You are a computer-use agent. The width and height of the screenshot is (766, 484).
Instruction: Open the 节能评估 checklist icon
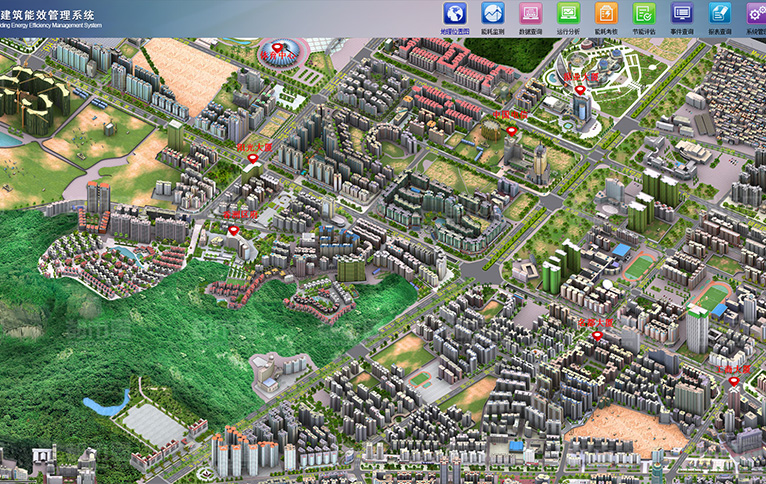644,14
